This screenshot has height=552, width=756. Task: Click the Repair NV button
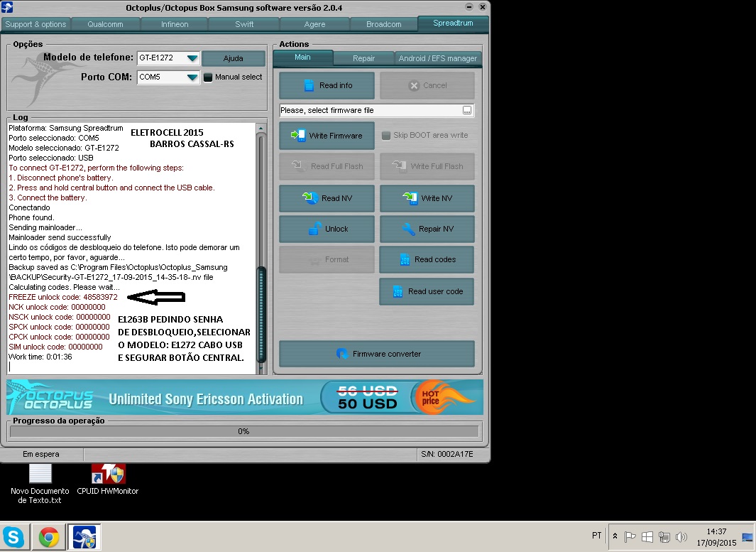click(427, 229)
